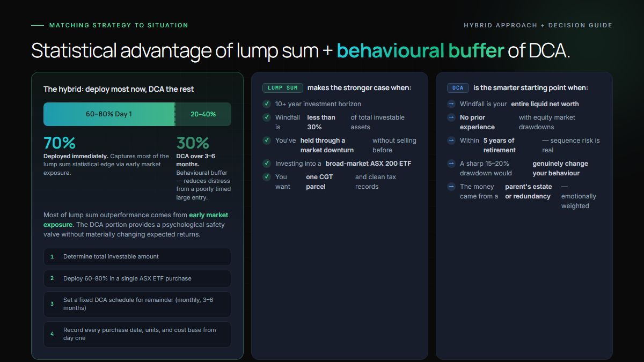
Task: Click the arrow icon beside 'A sharp 15–20% drawdown'
Action: coord(451,164)
